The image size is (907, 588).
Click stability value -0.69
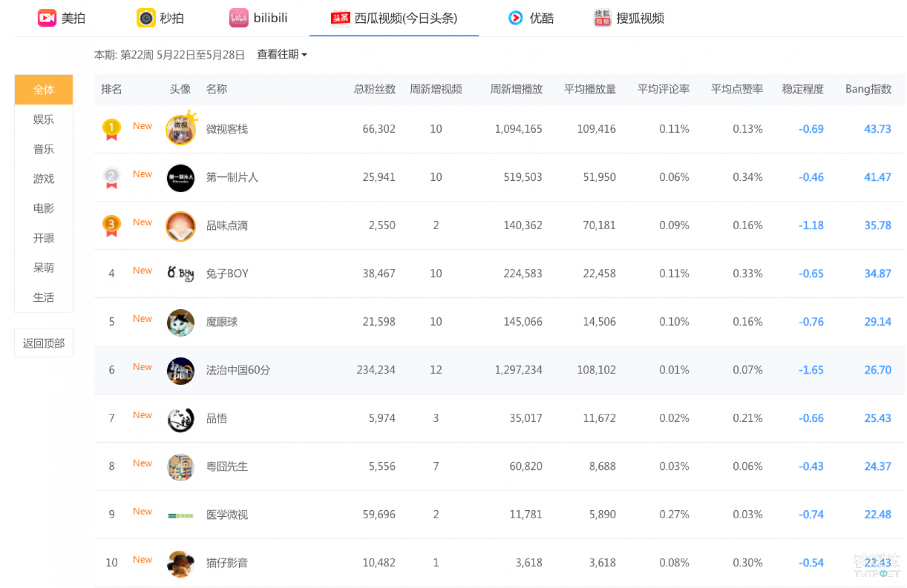coord(811,129)
